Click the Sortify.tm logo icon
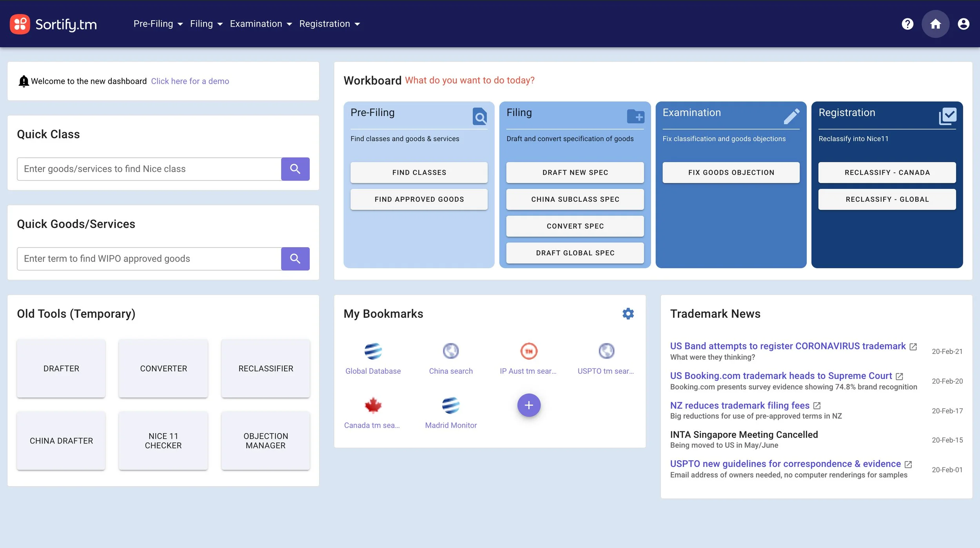The image size is (980, 548). pyautogui.click(x=20, y=24)
